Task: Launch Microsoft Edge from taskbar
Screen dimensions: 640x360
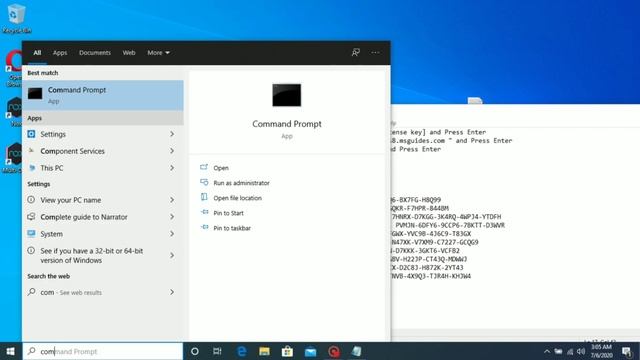Action: tap(242, 351)
